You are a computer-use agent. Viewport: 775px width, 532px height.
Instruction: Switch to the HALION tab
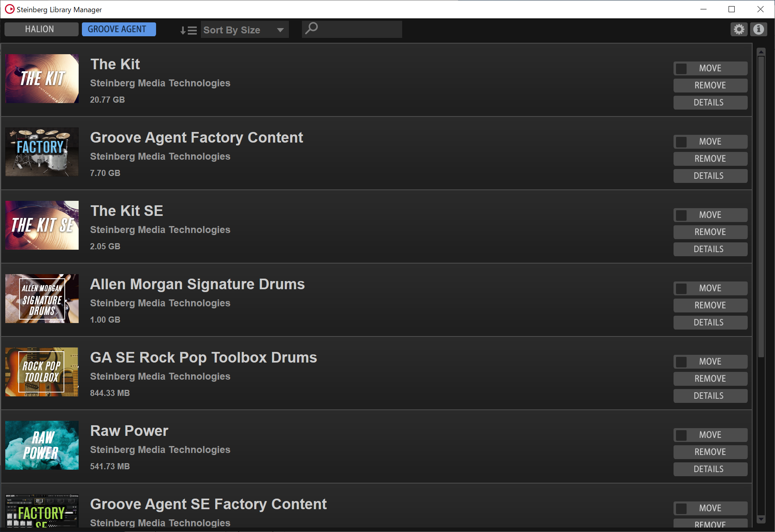(x=41, y=29)
